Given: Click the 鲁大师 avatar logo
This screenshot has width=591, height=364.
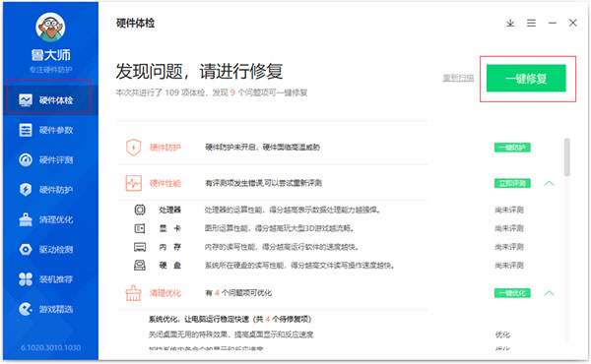Looking at the screenshot, I should [x=50, y=27].
